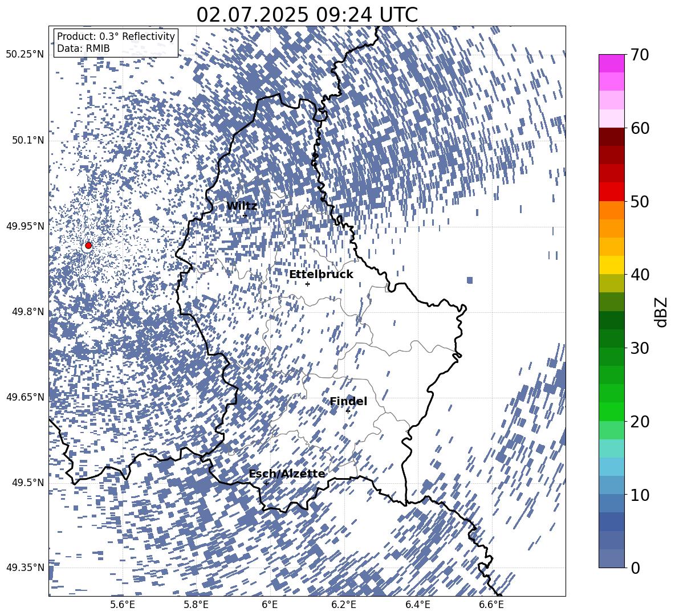Screen dimensions: 675x616
Task: Click the 49.5°N latitude label
Action: pos(27,483)
